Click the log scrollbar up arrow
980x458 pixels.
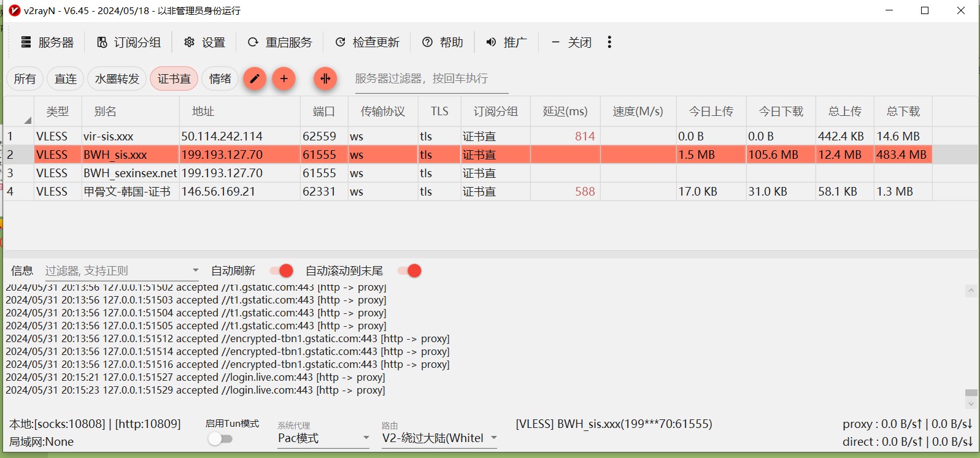coord(971,291)
